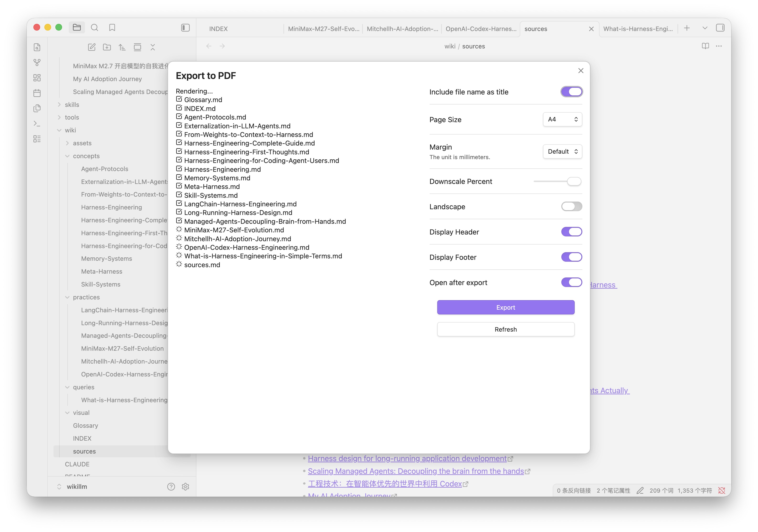This screenshot has width=758, height=532.
Task: Expand the skills folder
Action: click(x=72, y=105)
